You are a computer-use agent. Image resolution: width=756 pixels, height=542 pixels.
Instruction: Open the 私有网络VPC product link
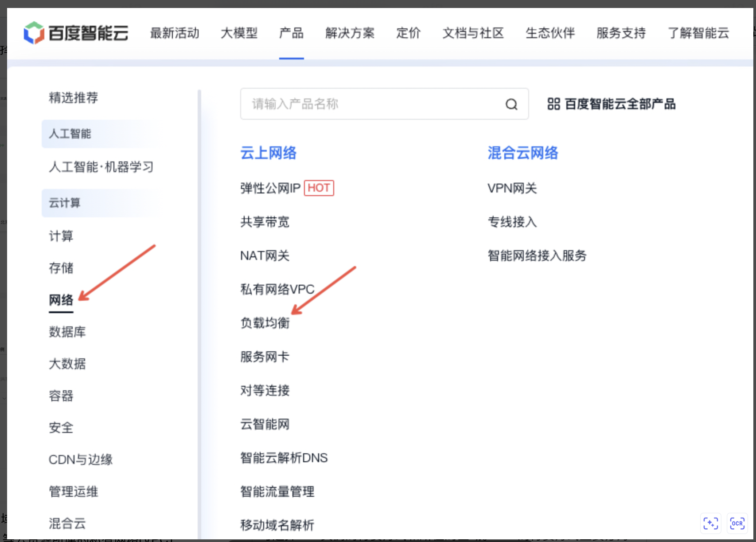(277, 289)
